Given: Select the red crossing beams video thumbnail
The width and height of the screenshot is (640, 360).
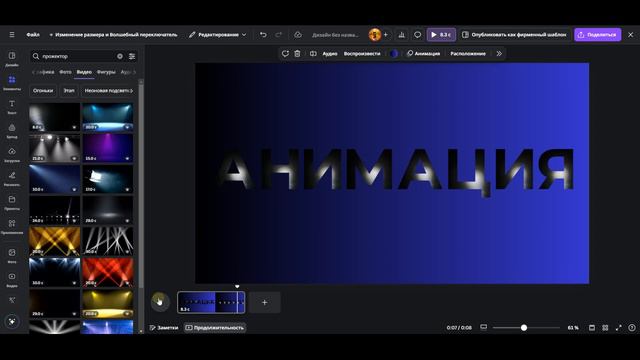Looking at the screenshot, I should (108, 272).
